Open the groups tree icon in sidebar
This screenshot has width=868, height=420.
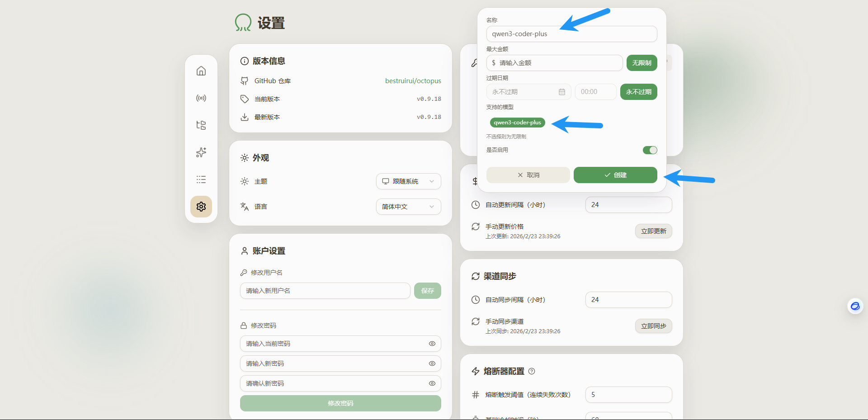click(x=201, y=125)
